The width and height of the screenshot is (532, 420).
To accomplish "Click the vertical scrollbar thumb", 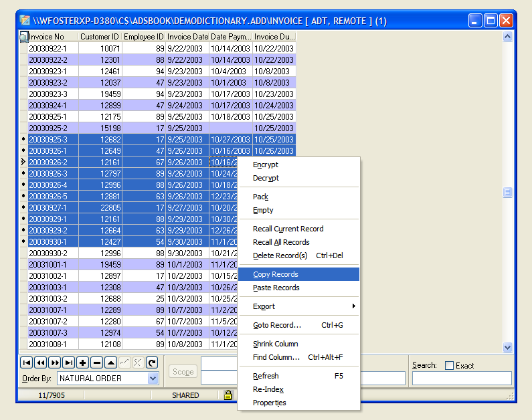I will point(507,192).
